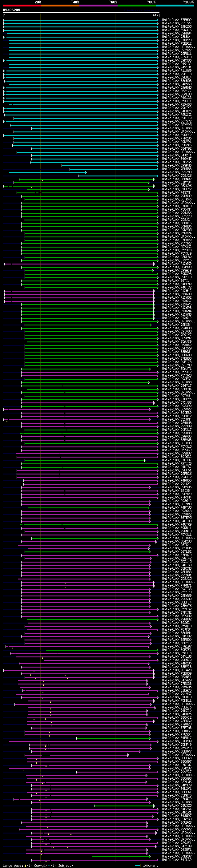
Task: Open hit UniRef100_B9H2Q5
Action: tap(177, 26)
